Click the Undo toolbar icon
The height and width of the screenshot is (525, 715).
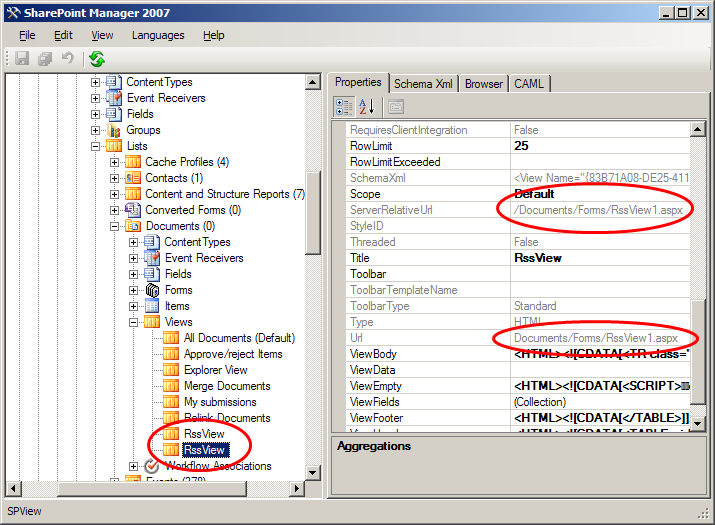[67, 58]
